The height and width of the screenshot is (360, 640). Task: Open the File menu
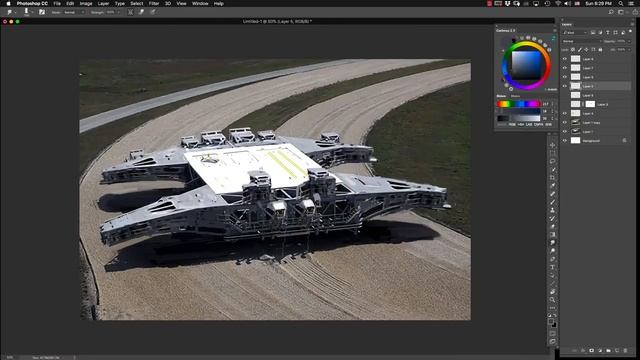[57, 3]
